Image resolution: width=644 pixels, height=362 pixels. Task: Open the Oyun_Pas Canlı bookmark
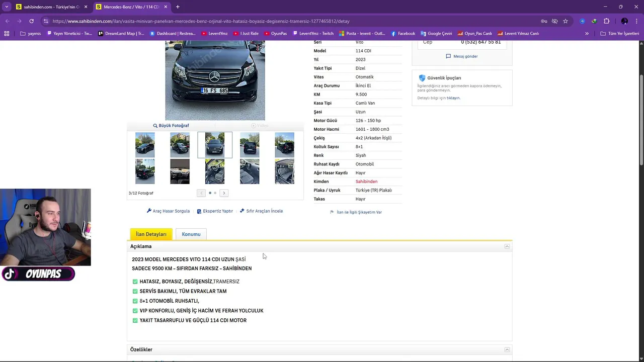(x=474, y=33)
